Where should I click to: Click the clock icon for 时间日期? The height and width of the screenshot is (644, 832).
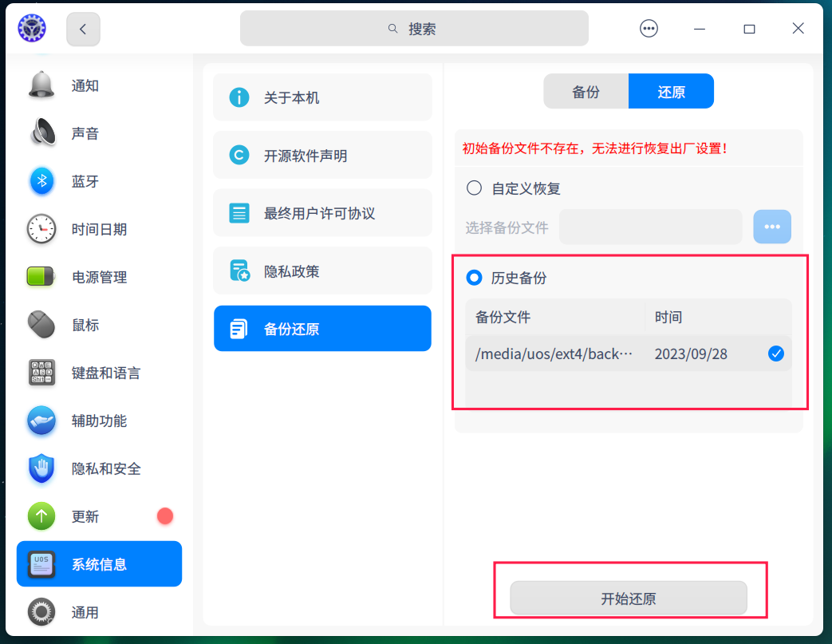41,229
